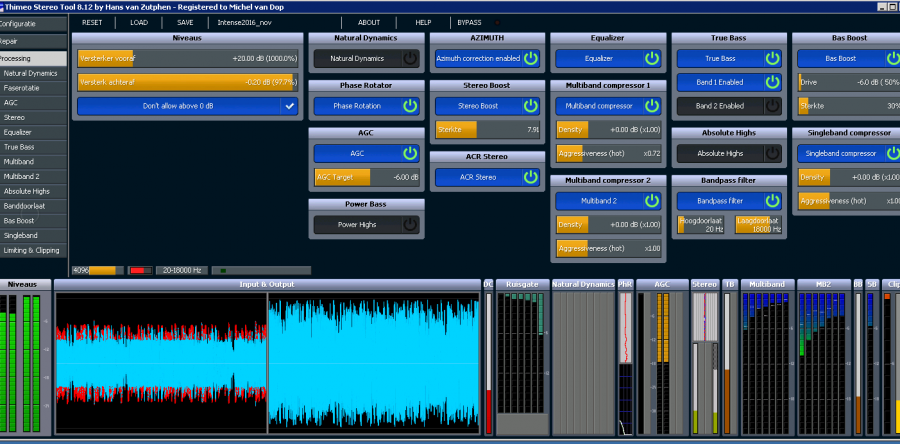900x444 pixels.
Task: Click the BYPASS button
Action: click(470, 23)
